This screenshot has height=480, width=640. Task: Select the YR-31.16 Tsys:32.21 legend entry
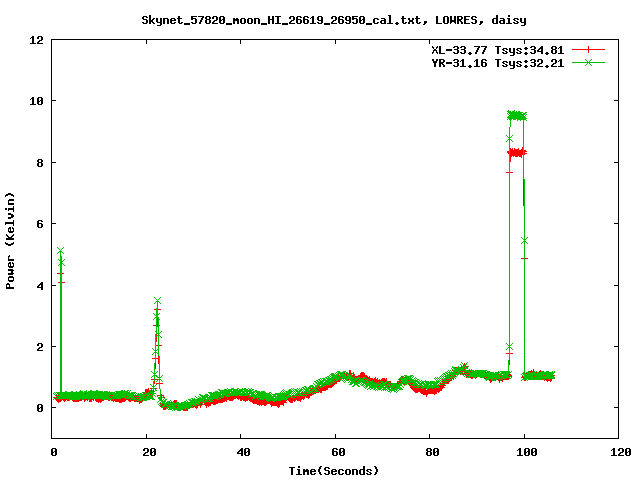click(498, 63)
